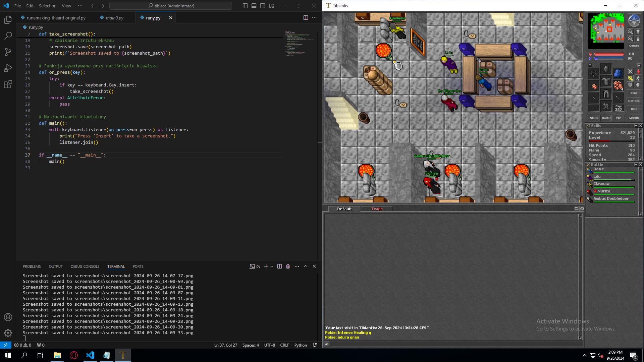
Task: Zoom in the Tibiantis minimap
Action: pyautogui.click(x=630, y=39)
